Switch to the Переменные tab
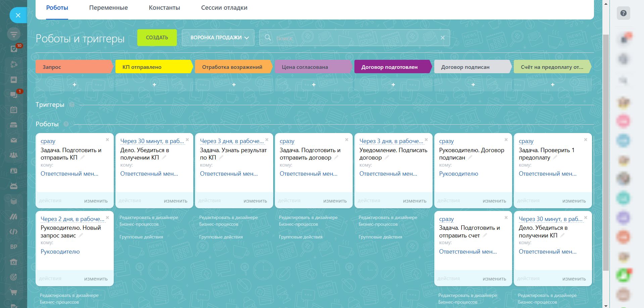 [x=108, y=8]
